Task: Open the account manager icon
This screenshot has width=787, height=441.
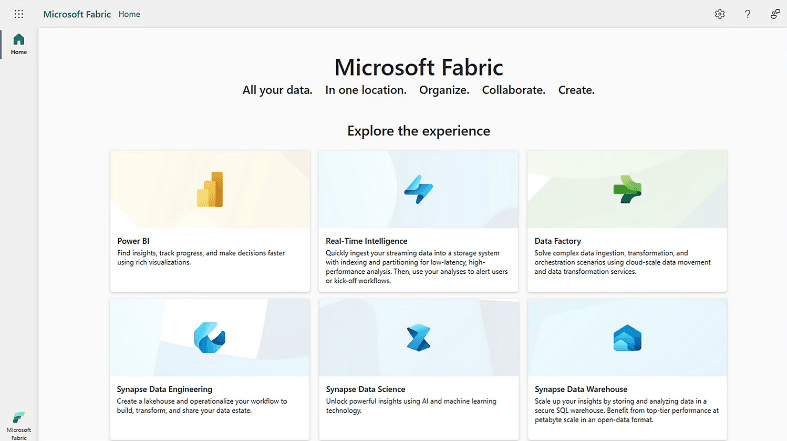Action: (774, 14)
